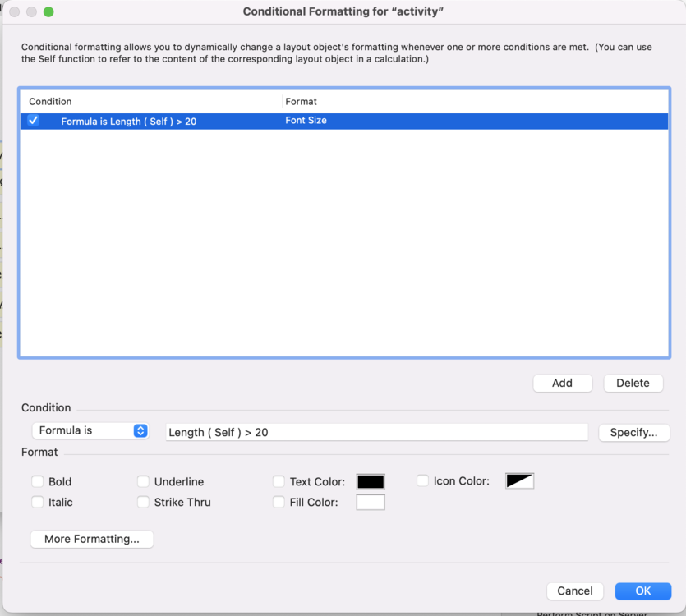Image resolution: width=686 pixels, height=616 pixels.
Task: Enable the Bold format checkbox
Action: coord(38,481)
